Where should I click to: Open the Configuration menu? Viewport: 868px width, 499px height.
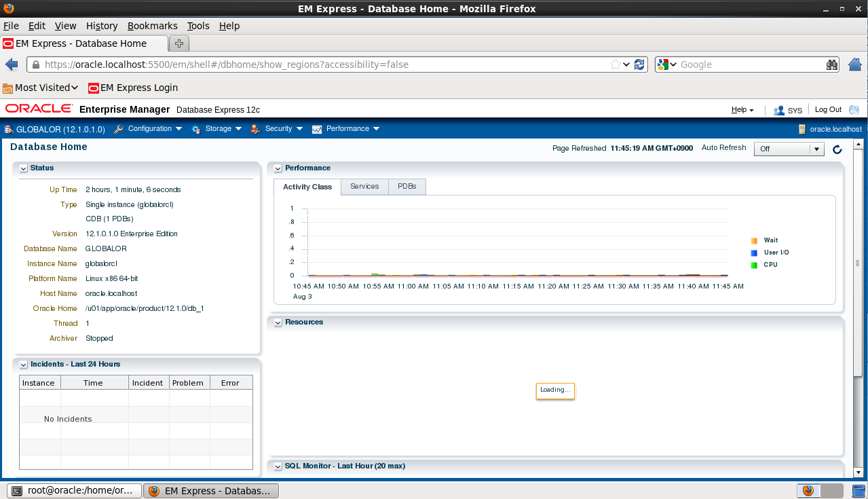coord(155,129)
